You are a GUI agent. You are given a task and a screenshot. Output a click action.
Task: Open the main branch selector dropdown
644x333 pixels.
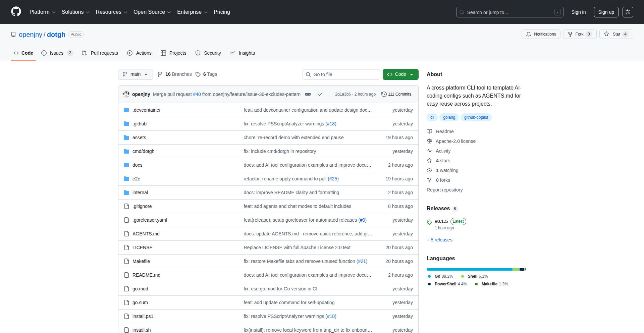[x=135, y=74]
